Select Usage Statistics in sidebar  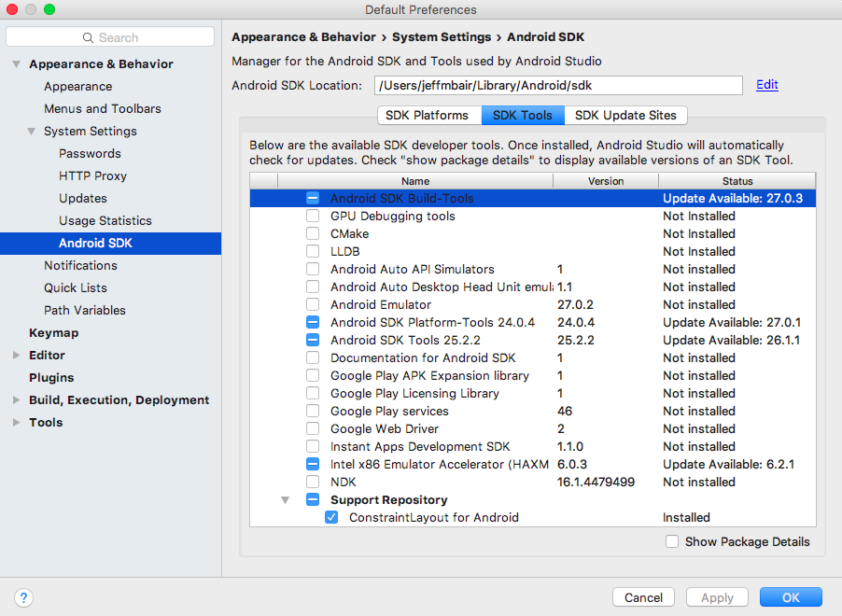(105, 220)
